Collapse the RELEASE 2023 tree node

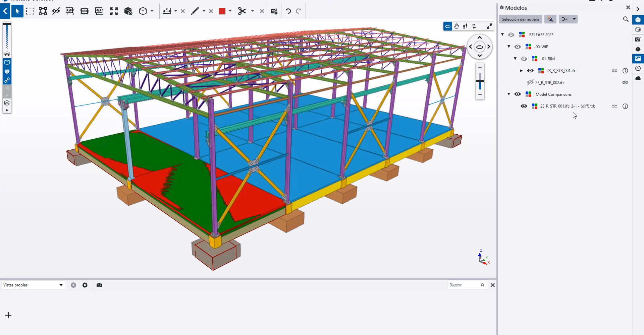point(502,35)
